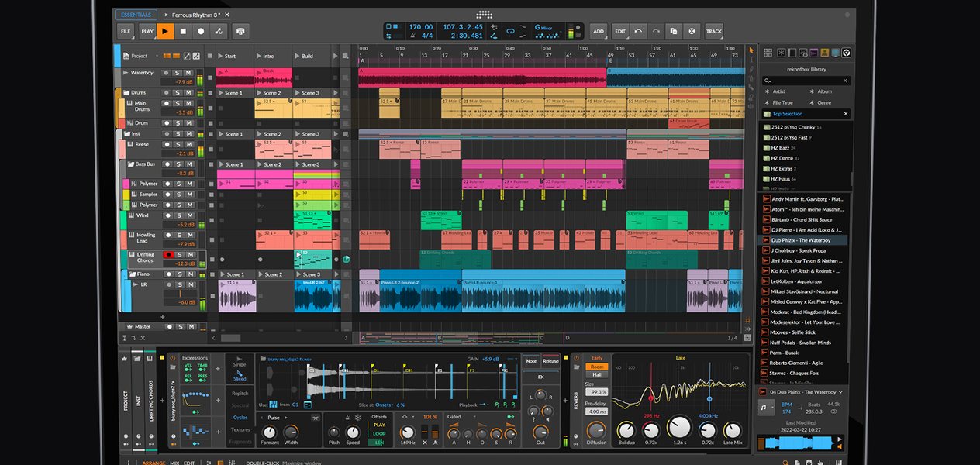Screen dimensions: 980x465
Task: Click the tempo value 170.00
Action: click(x=420, y=27)
